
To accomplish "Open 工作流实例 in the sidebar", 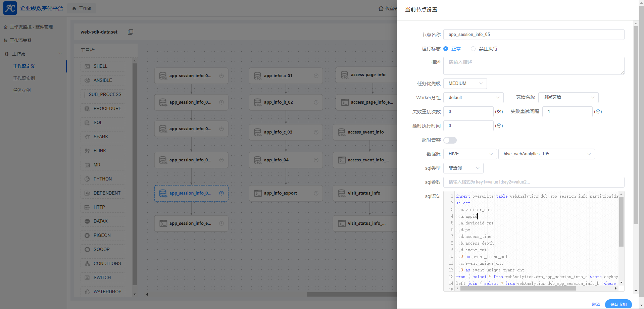I will pos(24,78).
